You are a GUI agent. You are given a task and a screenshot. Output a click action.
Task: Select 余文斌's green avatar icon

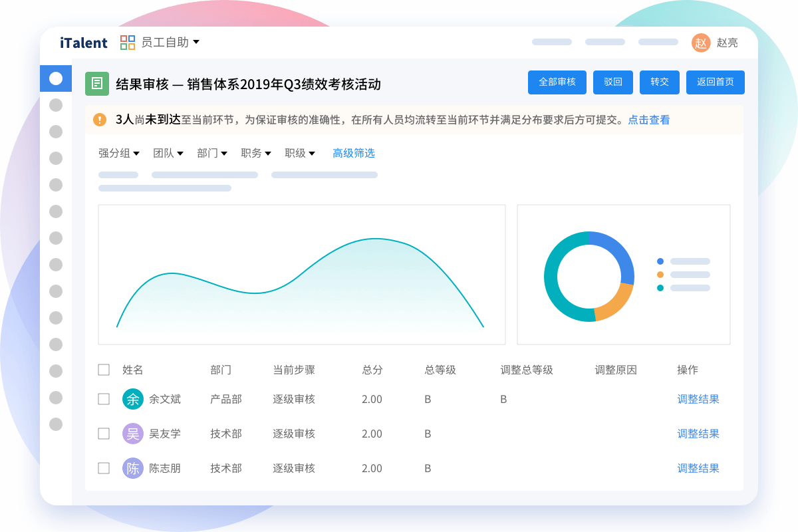click(x=132, y=399)
